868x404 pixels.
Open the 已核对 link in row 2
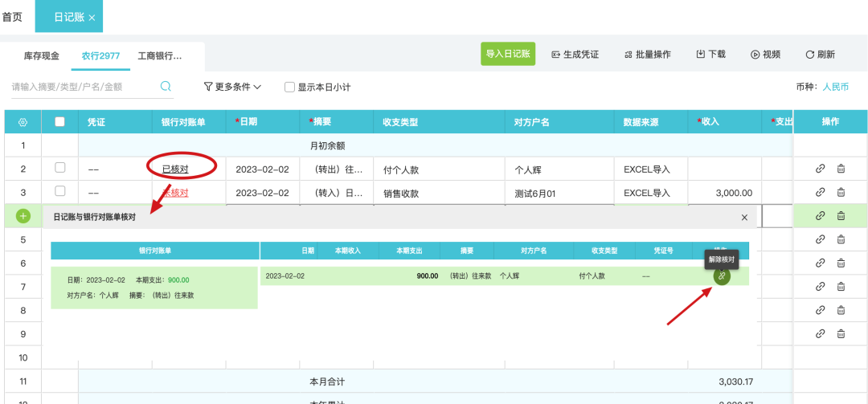point(175,169)
